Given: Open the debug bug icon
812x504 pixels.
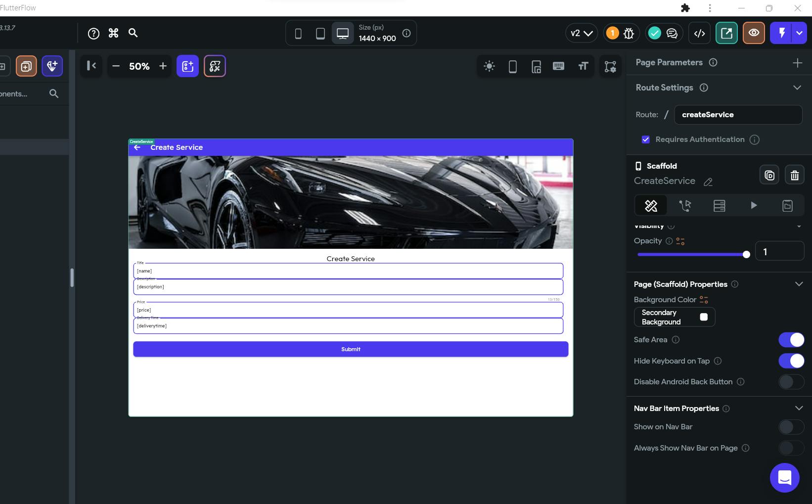Looking at the screenshot, I should (629, 33).
